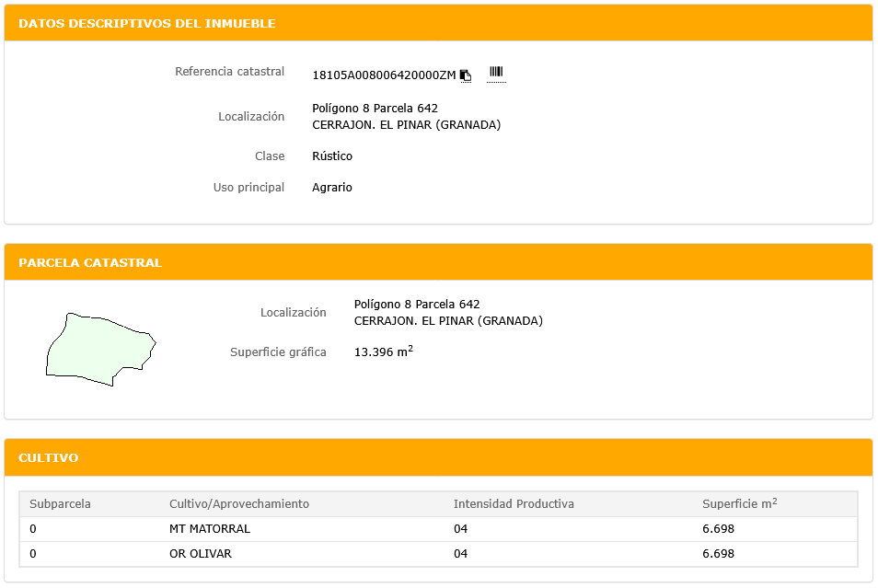878x588 pixels.
Task: Click 'CERRAJON. EL PINAR (GRANADA)' in parcel section
Action: click(x=448, y=321)
